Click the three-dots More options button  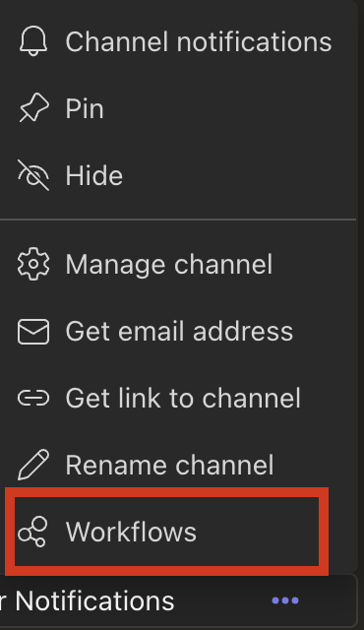pos(285,600)
